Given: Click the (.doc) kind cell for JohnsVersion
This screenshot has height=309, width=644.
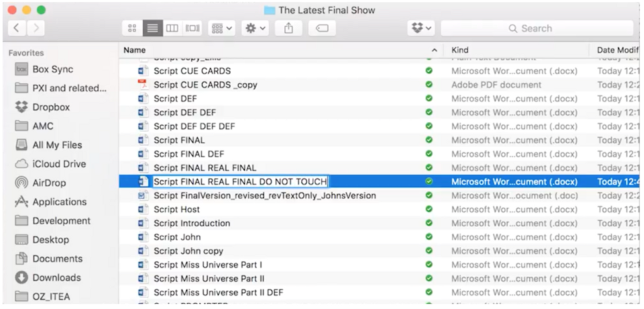Looking at the screenshot, I should 515,195.
